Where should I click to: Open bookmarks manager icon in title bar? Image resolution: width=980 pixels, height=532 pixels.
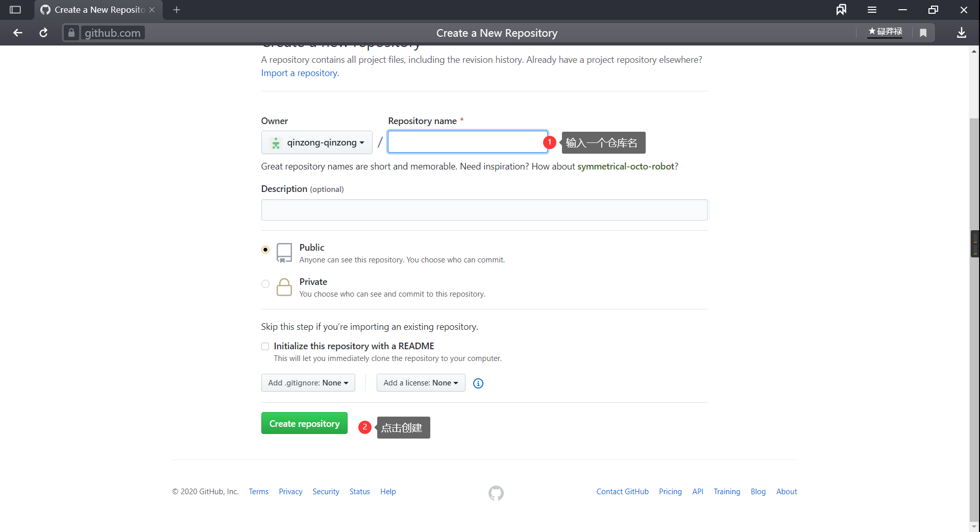click(841, 10)
